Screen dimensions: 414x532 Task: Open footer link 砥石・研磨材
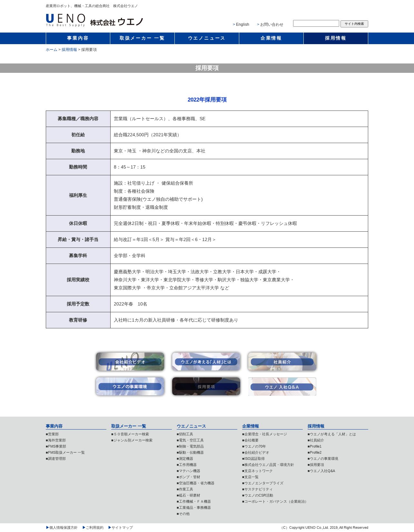tap(188, 496)
